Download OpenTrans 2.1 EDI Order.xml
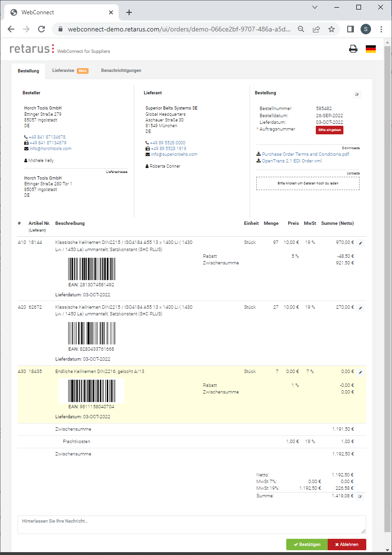Image resolution: width=392 pixels, height=555 pixels. (291, 161)
